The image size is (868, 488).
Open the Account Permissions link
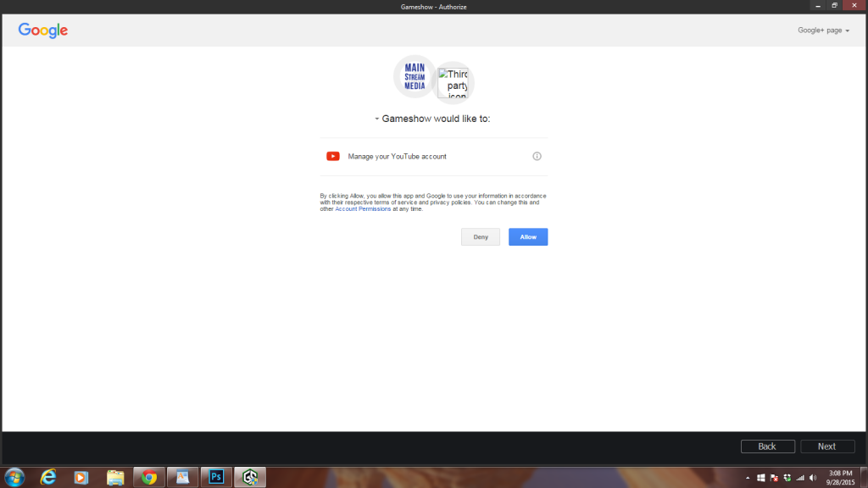point(363,208)
